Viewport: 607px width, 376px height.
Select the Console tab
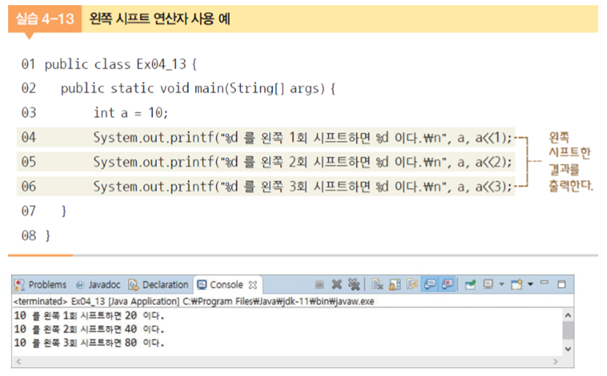tap(226, 285)
